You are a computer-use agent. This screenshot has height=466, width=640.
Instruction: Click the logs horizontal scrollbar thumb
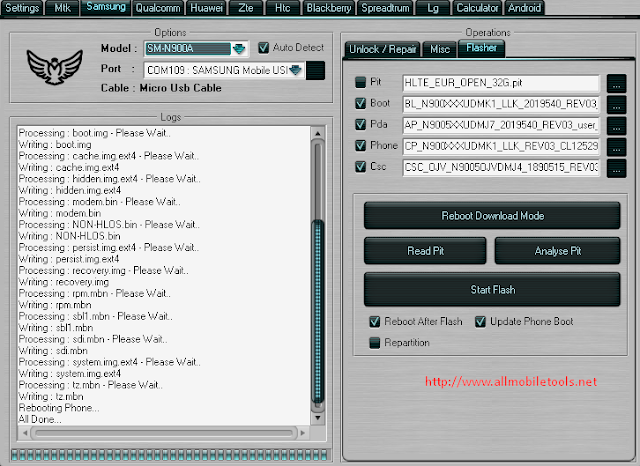pyautogui.click(x=164, y=433)
